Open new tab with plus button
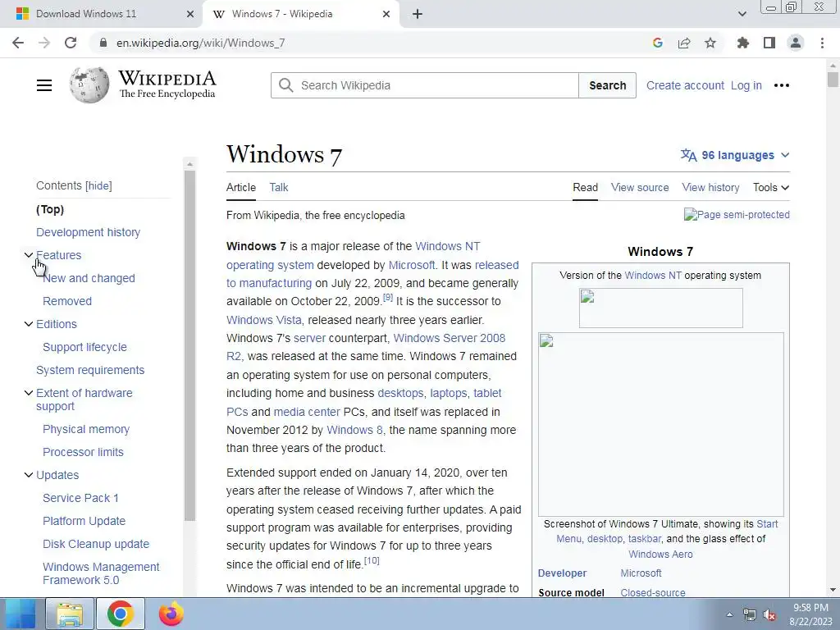The height and width of the screenshot is (630, 840). tap(418, 14)
